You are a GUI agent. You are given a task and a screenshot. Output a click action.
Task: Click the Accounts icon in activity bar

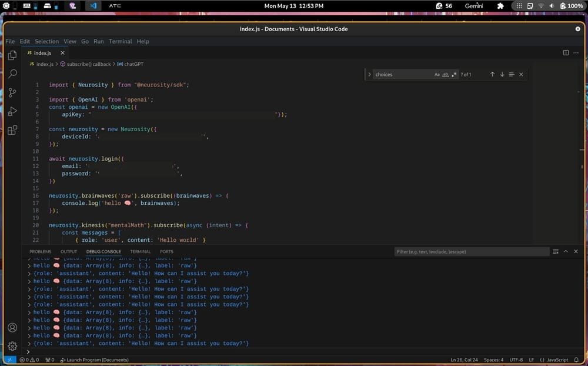click(12, 328)
